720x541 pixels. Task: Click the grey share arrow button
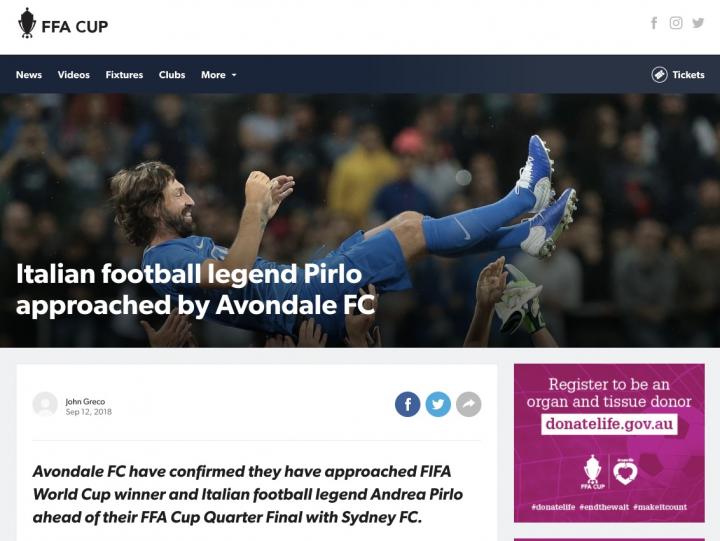tap(468, 404)
